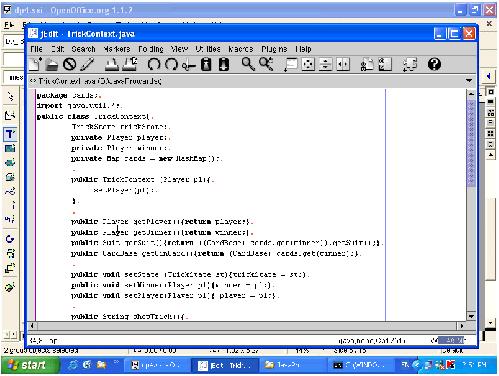
Task: Open the jEdit Edit menu
Action: (58, 49)
